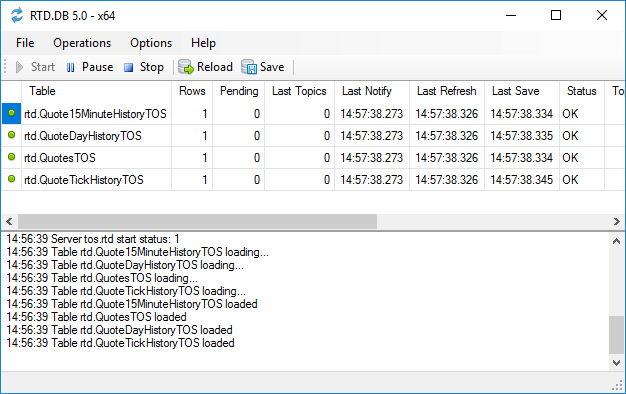Click the OK status of rtd.QuotesTOS
Viewport: 626px width, 394px height.
pos(570,158)
